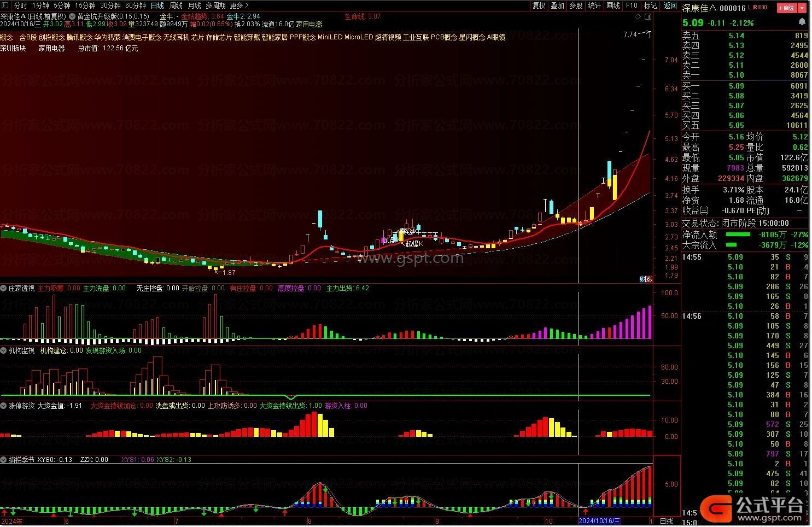Viewport: 812px width, 527px height.
Task: Open the chevron menu beside 深康佳A (日线.前复权)
Action: [72, 16]
